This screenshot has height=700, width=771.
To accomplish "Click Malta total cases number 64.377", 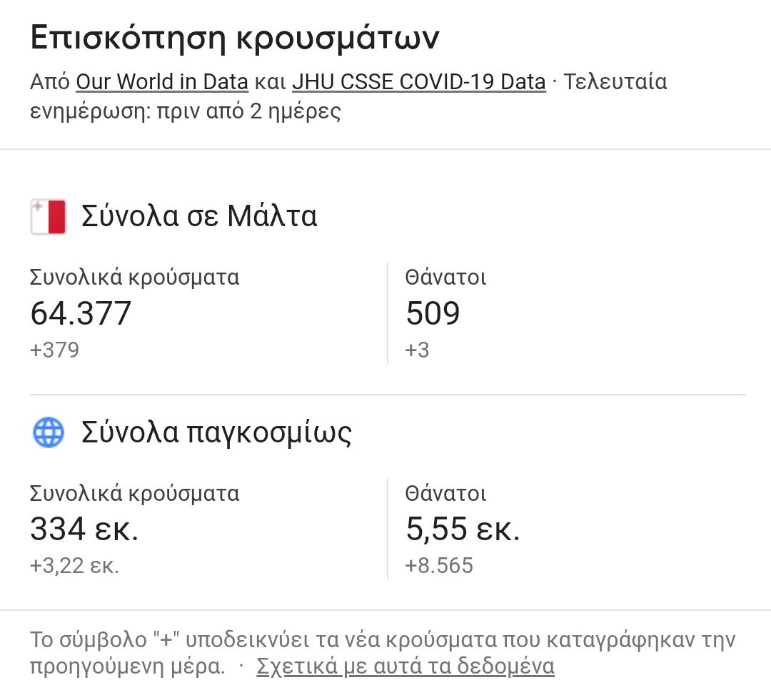I will [x=81, y=313].
